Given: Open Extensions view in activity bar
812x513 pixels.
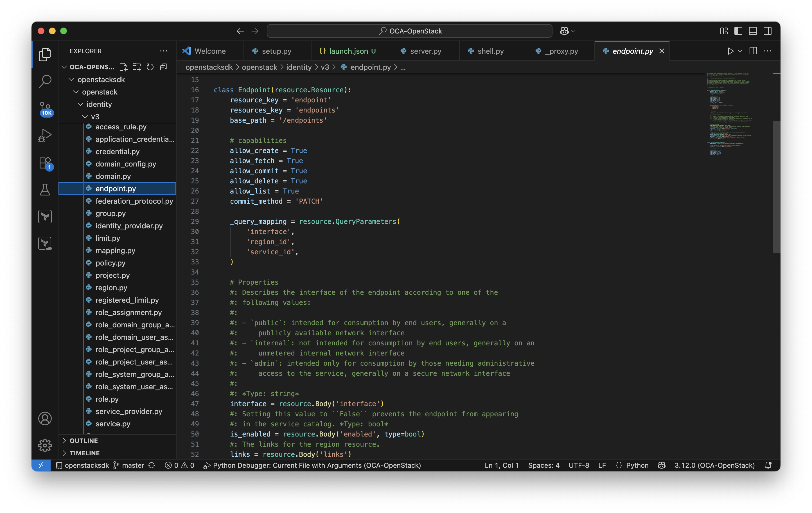Looking at the screenshot, I should point(45,163).
